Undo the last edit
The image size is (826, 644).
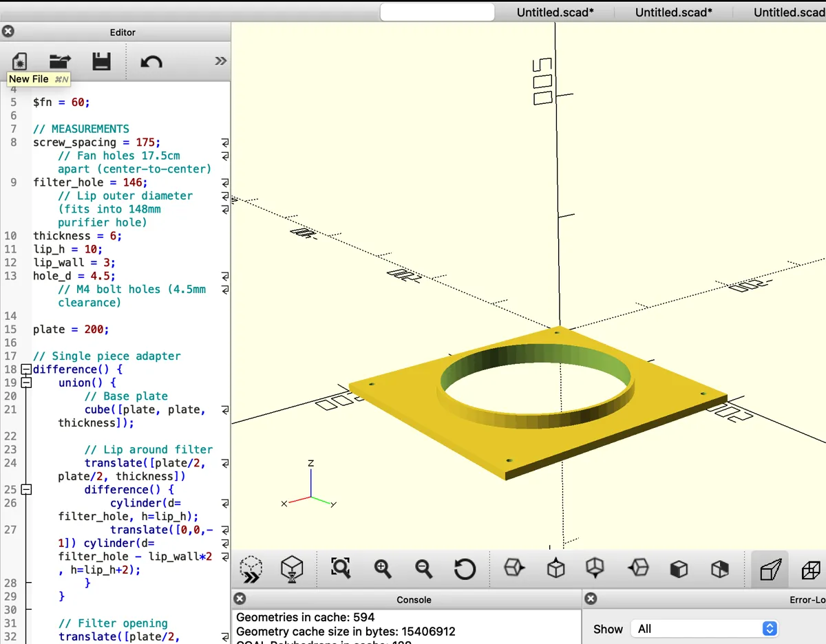tap(151, 61)
